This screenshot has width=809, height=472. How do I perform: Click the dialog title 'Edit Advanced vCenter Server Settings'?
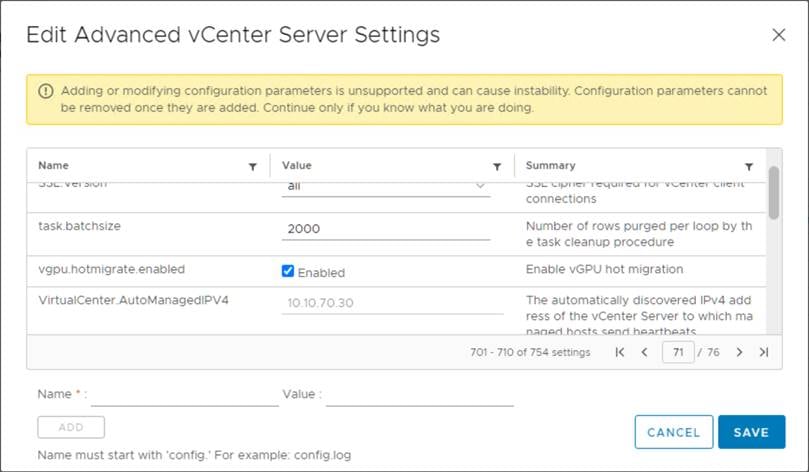[233, 35]
